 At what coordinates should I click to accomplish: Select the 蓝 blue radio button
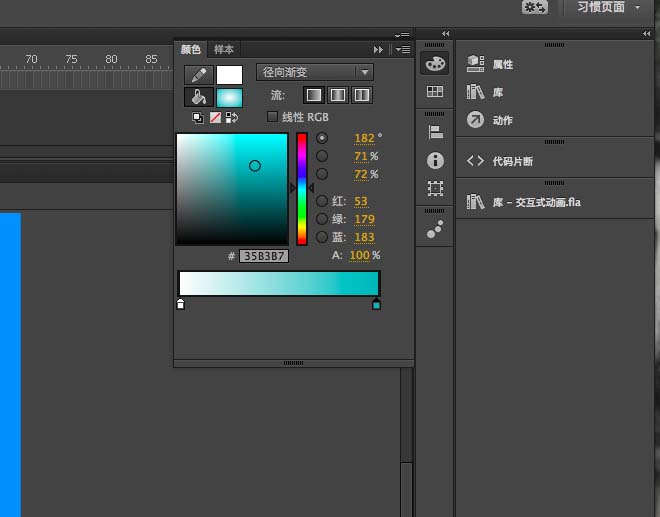click(322, 237)
